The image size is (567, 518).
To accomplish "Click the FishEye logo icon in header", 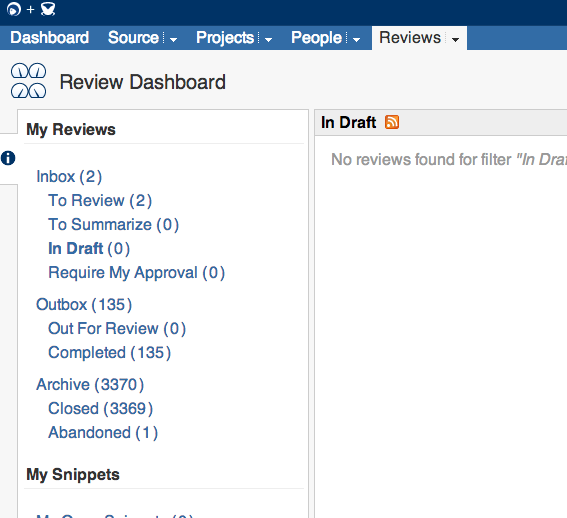I will pyautogui.click(x=14, y=9).
